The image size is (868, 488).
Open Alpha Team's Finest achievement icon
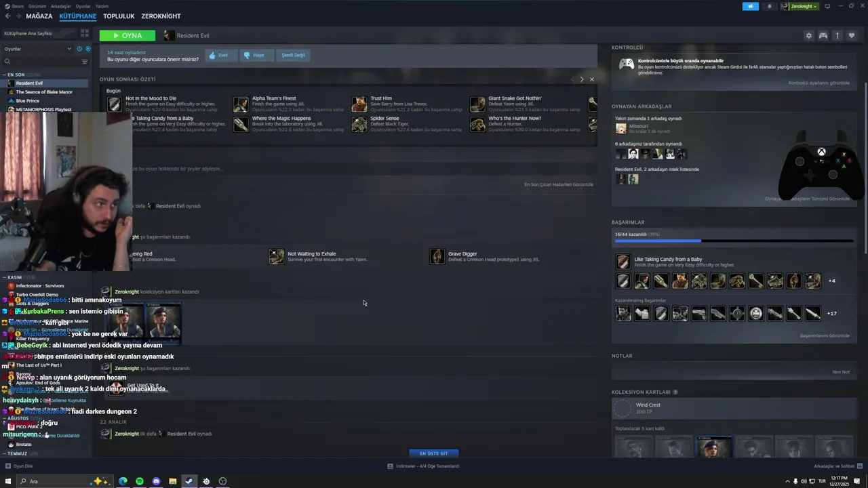(x=241, y=104)
